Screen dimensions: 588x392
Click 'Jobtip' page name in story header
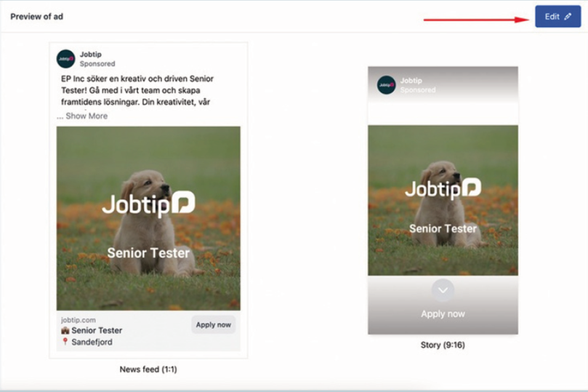[411, 81]
